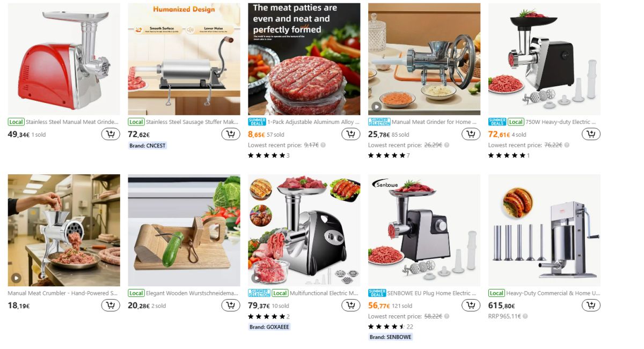Play video on manual grinder thumbnail
Image resolution: width=644 pixels, height=349 pixels.
[x=377, y=107]
